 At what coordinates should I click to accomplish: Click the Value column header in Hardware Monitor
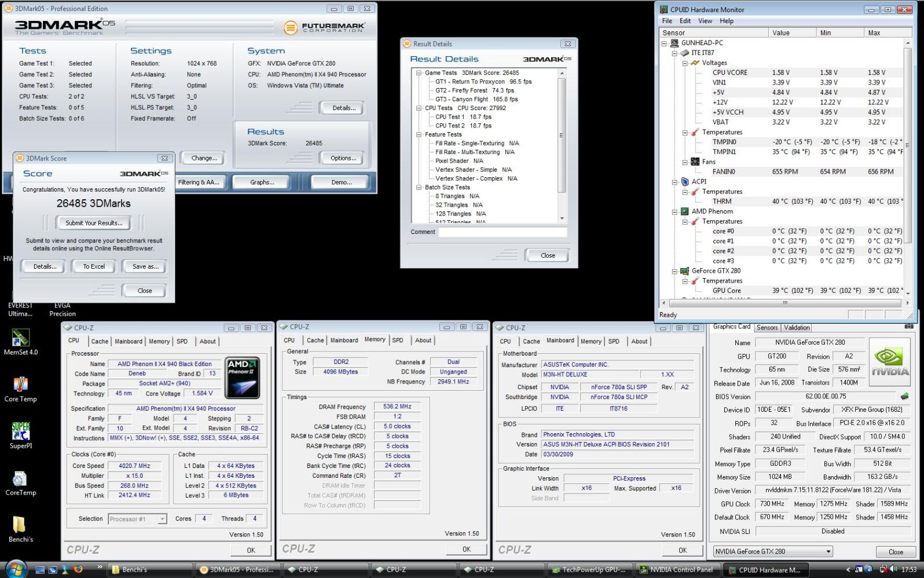[x=793, y=32]
